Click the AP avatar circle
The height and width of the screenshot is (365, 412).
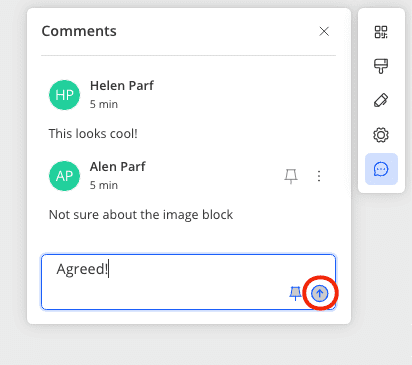64,176
